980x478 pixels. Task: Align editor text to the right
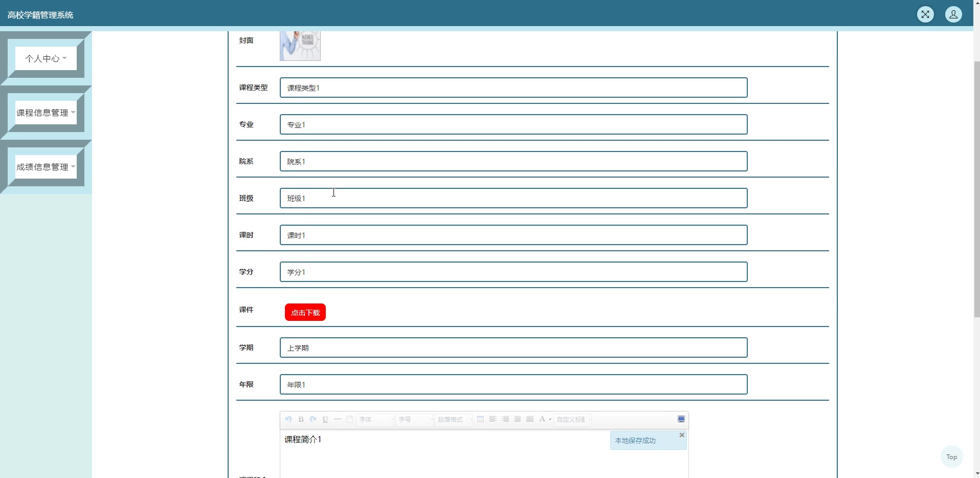point(505,419)
